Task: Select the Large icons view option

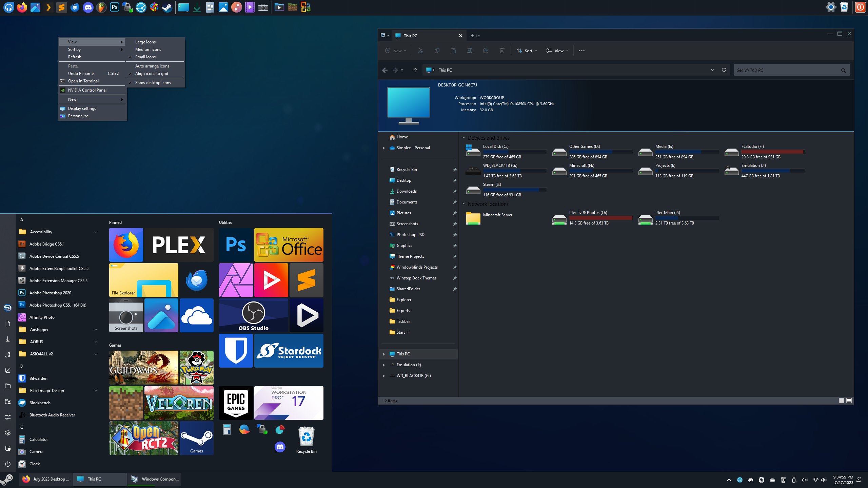Action: point(155,42)
